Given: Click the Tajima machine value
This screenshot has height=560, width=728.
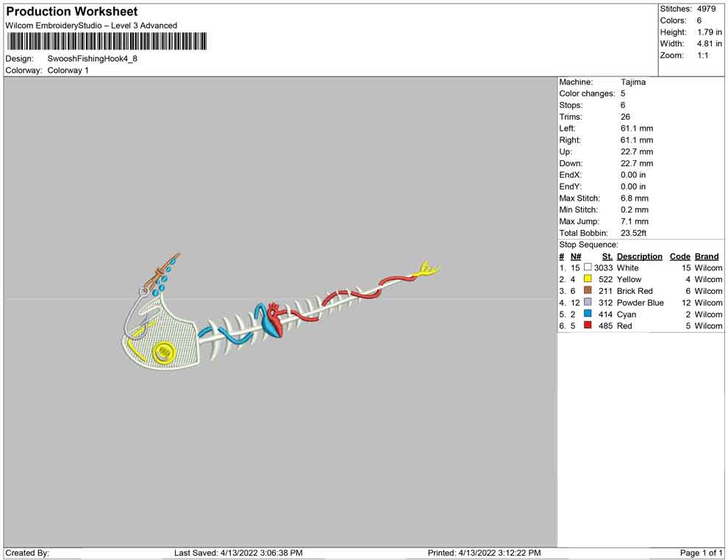Looking at the screenshot, I should [x=633, y=82].
